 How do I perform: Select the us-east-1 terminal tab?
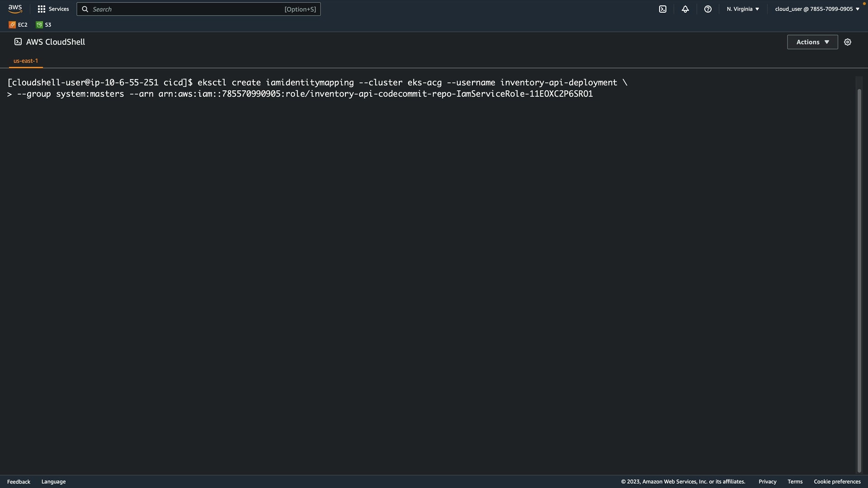pyautogui.click(x=26, y=61)
